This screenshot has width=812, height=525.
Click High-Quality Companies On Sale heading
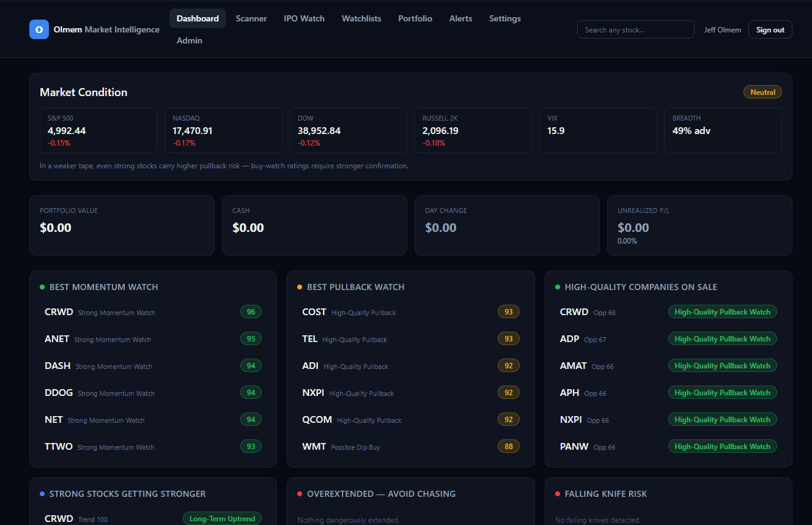click(x=641, y=287)
